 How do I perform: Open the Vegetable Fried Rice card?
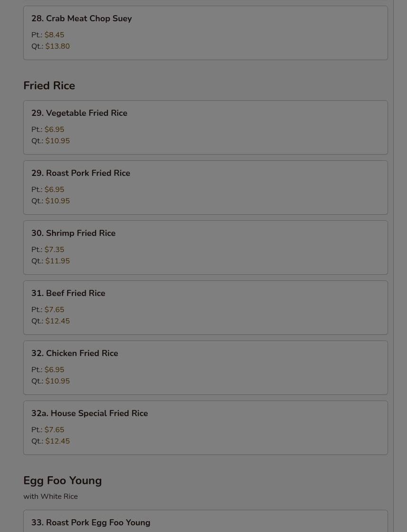[205, 127]
